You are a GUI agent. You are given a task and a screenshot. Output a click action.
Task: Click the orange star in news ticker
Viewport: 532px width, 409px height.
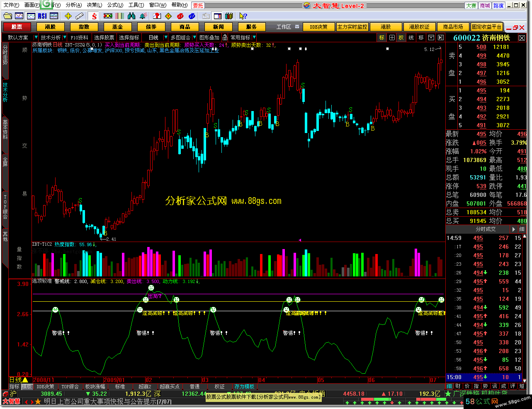coord(38,402)
